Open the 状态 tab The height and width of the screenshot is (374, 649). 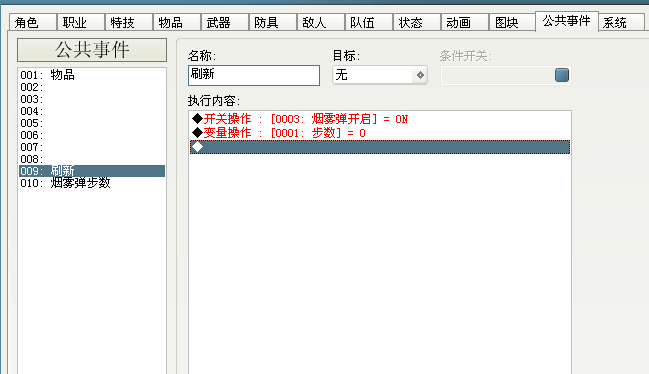click(x=417, y=22)
